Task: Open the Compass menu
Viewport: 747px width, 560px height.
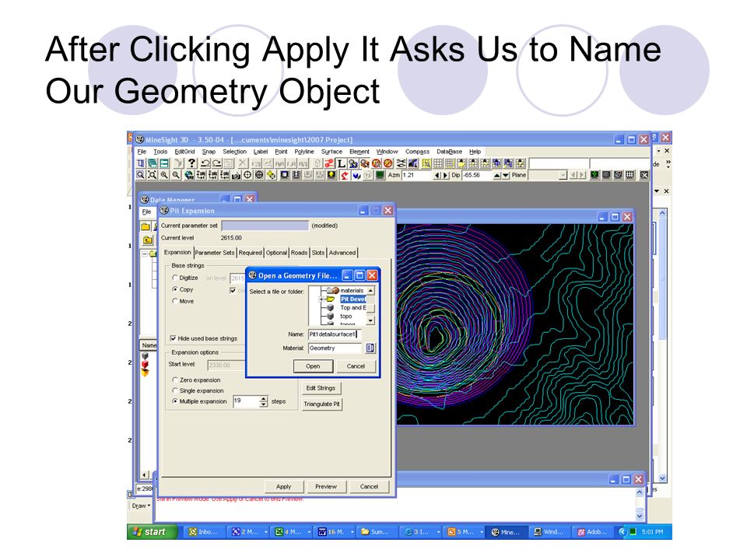Action: (x=417, y=152)
